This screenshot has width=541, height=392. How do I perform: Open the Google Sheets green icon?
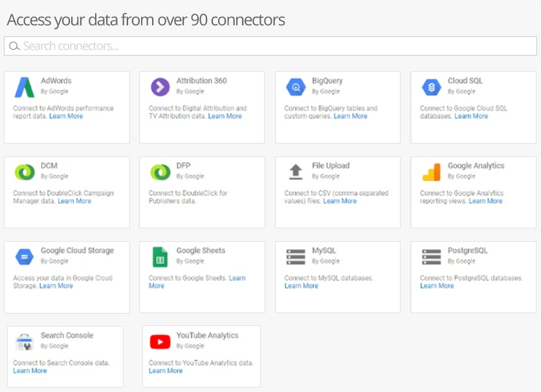point(160,257)
